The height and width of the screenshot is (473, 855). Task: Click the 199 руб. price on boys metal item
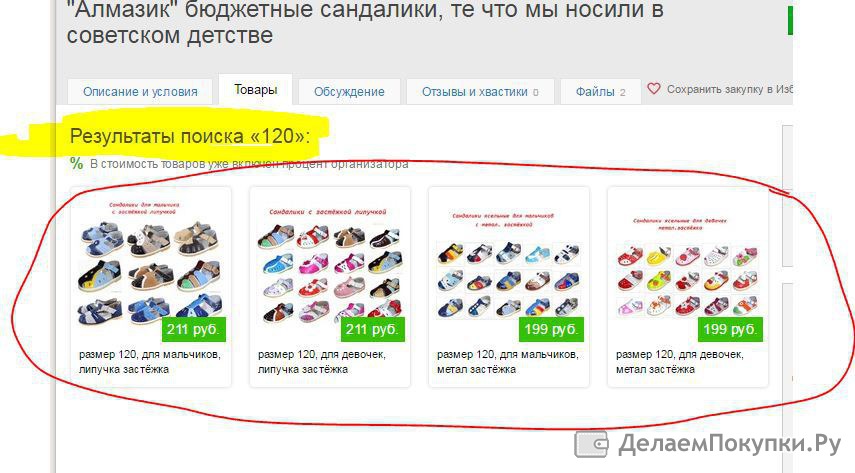551,330
